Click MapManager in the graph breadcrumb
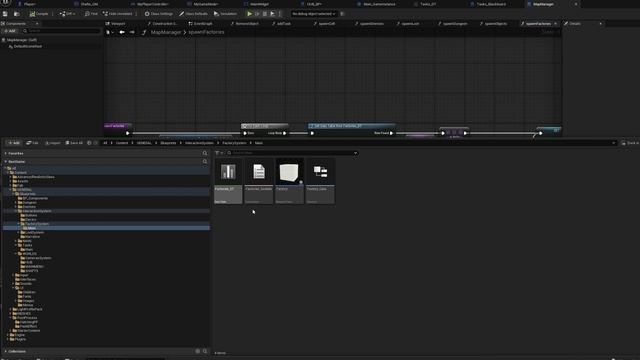Image resolution: width=640 pixels, height=360 pixels. (166, 32)
